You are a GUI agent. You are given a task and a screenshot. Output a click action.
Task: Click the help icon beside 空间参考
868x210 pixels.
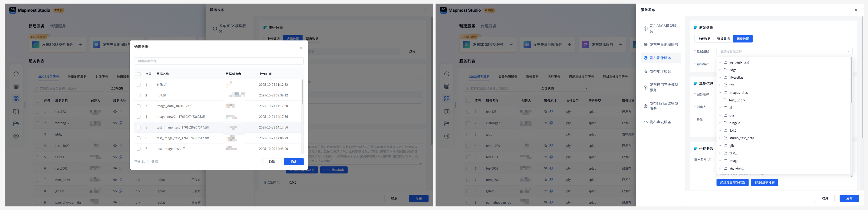click(x=709, y=160)
